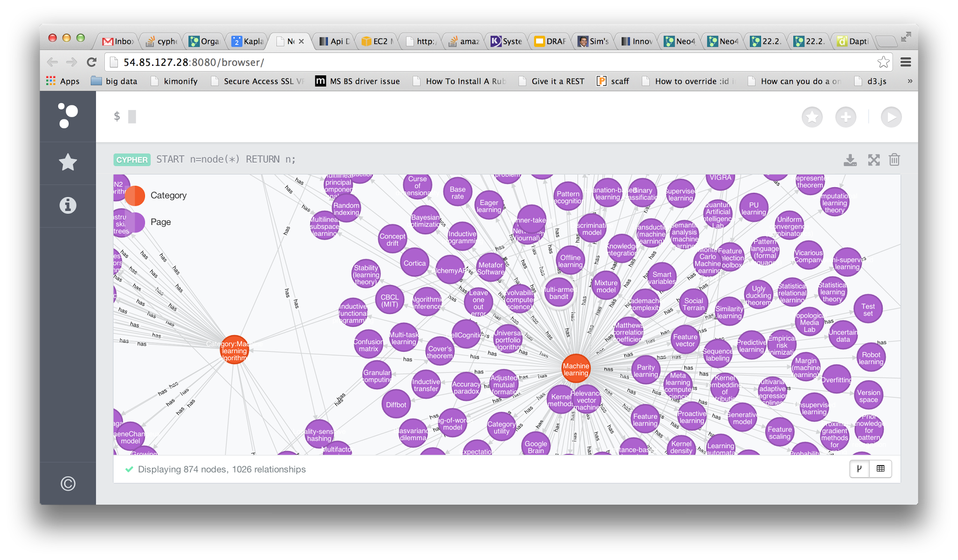Switch to graph visualization view
This screenshot has height=560, width=958.
(859, 469)
